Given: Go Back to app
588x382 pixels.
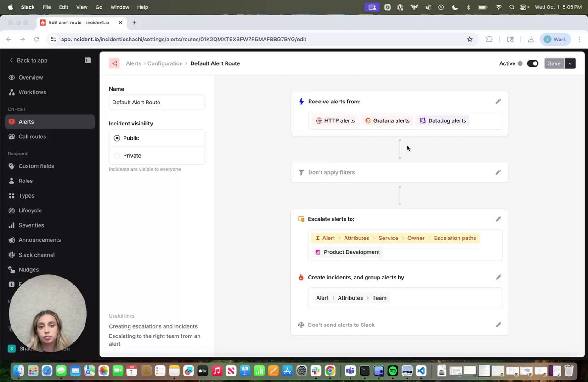Looking at the screenshot, I should [x=28, y=60].
